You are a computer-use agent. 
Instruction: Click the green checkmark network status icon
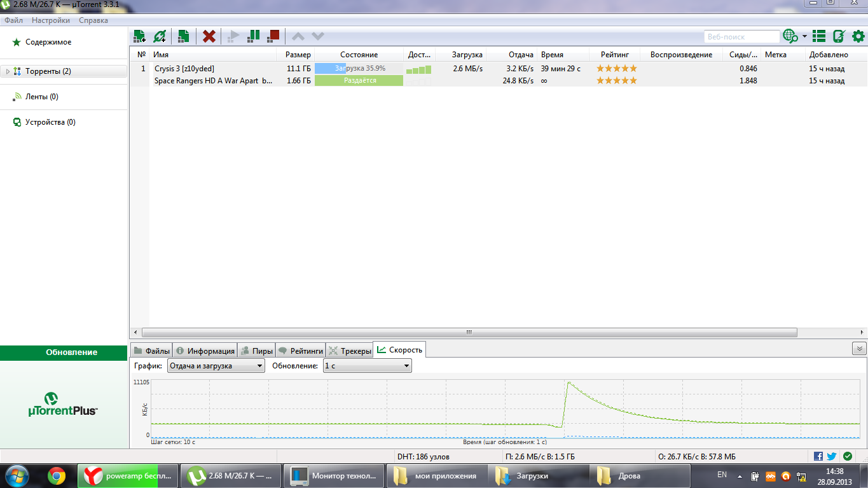pyautogui.click(x=848, y=456)
